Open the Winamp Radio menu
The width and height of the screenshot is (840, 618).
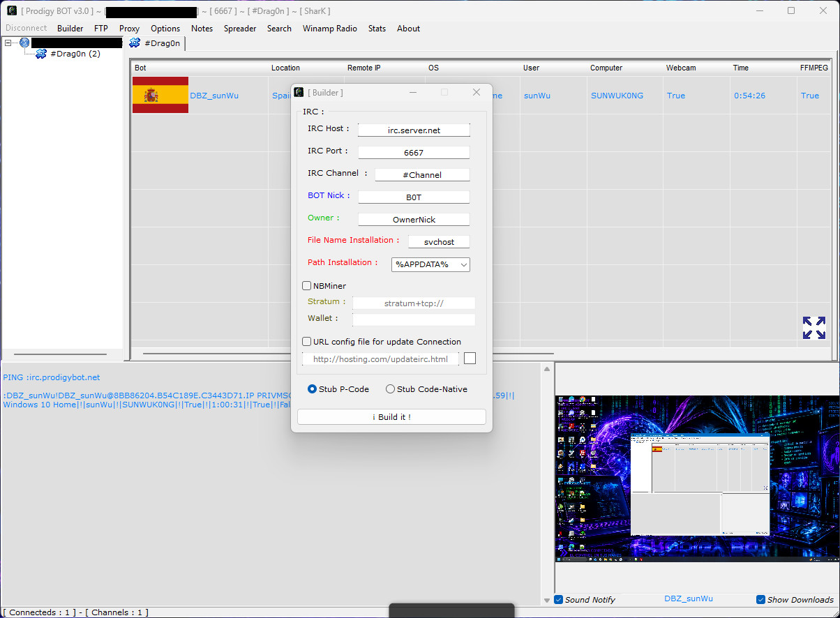(x=330, y=29)
